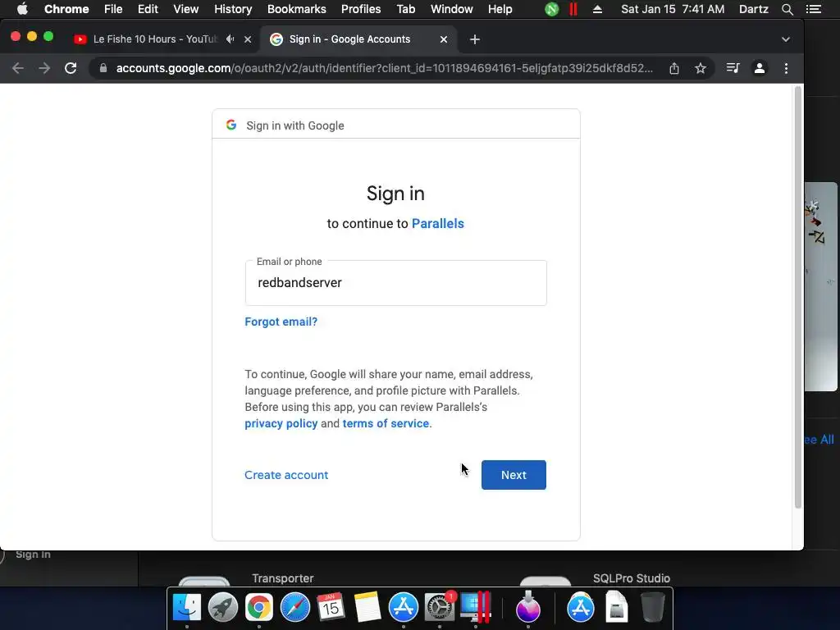Open the Edit menu
Viewport: 840px width, 630px height.
pyautogui.click(x=148, y=9)
